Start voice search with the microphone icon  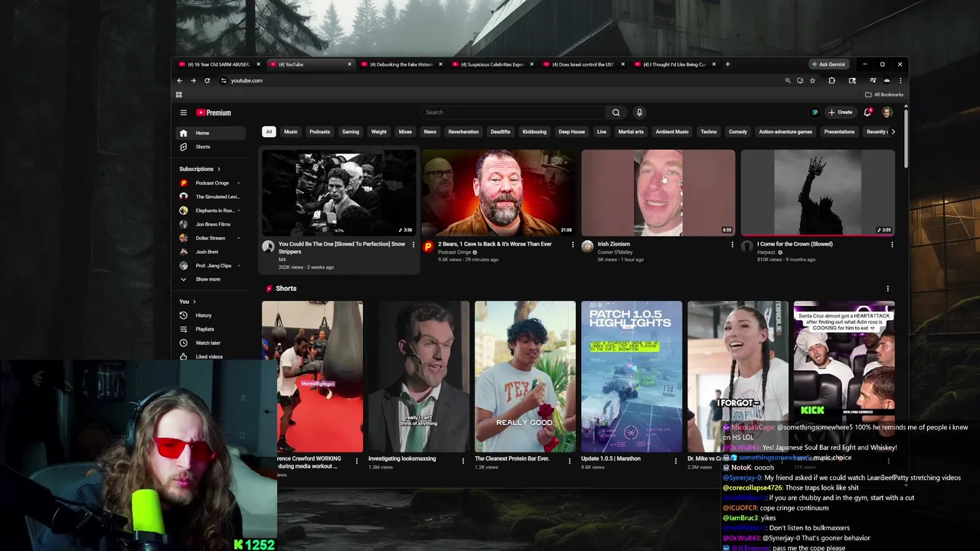[x=639, y=112]
